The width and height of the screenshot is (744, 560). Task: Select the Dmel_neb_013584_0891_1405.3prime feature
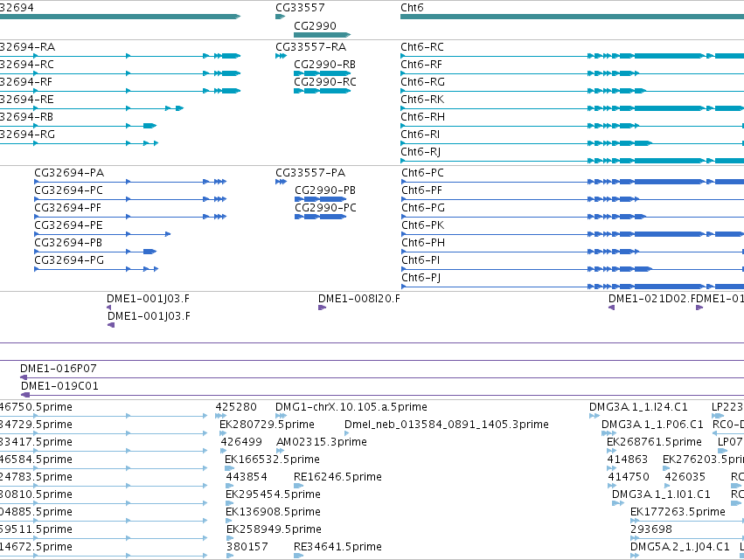coord(347,433)
